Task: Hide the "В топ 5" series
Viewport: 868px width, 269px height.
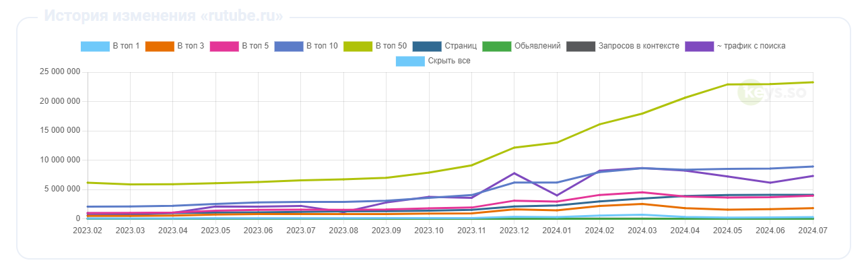Action: point(239,46)
